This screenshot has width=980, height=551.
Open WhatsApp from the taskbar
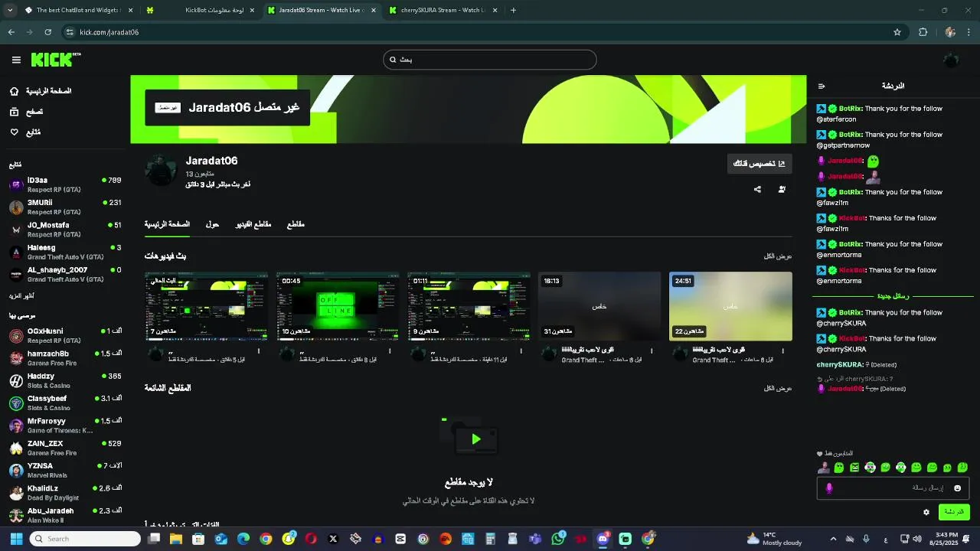(558, 539)
